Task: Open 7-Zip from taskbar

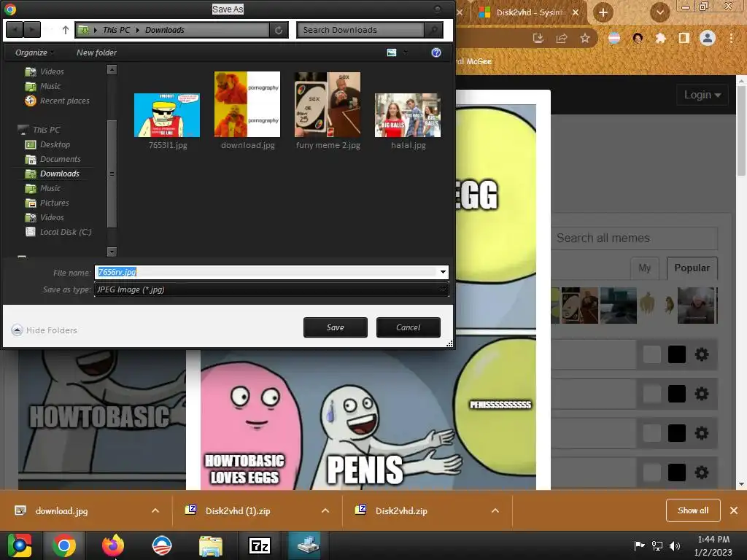Action: click(x=260, y=545)
